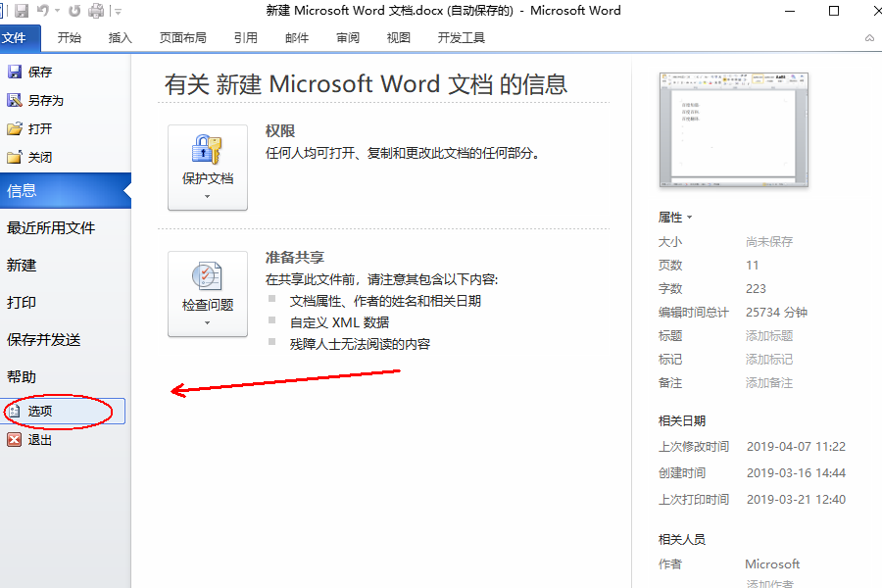The height and width of the screenshot is (588, 882).
Task: Click the lock and key 保护文档 icon
Action: (207, 149)
